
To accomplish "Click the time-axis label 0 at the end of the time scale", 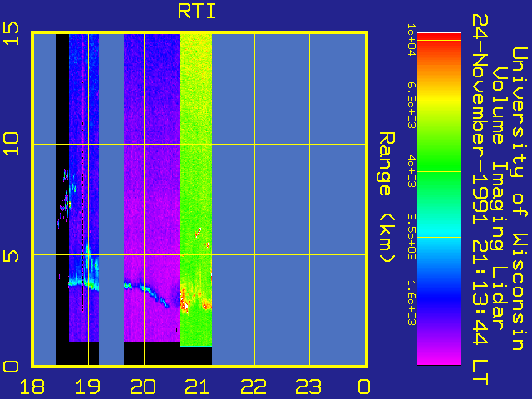I will 364,387.
